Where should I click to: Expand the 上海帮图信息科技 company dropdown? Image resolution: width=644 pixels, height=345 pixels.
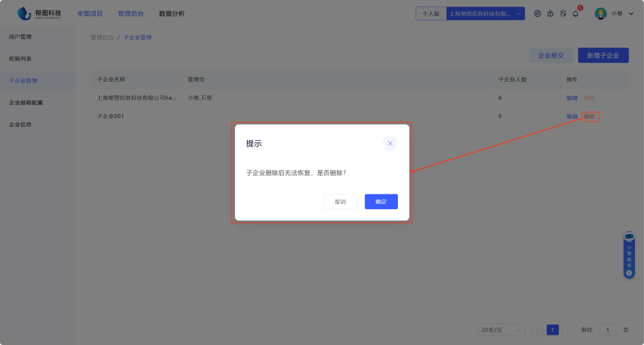486,14
